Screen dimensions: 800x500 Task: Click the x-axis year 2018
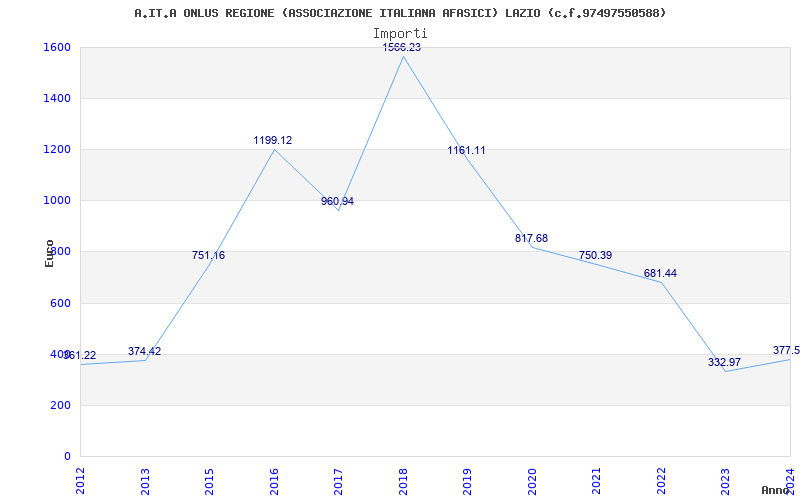tap(403, 481)
